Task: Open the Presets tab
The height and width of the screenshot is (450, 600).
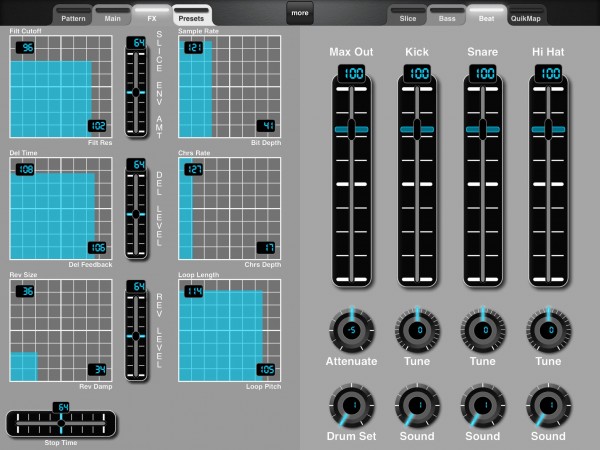Action: 191,16
